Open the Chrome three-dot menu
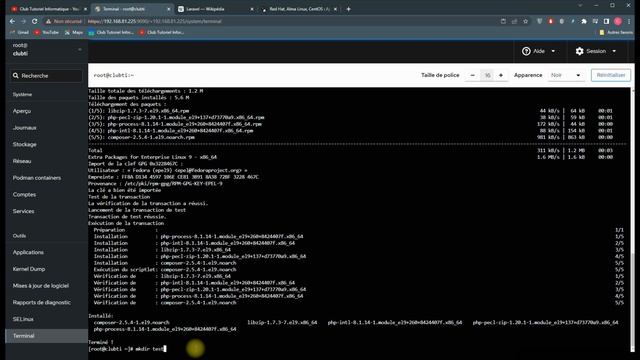This screenshot has height=360, width=640. [x=629, y=21]
